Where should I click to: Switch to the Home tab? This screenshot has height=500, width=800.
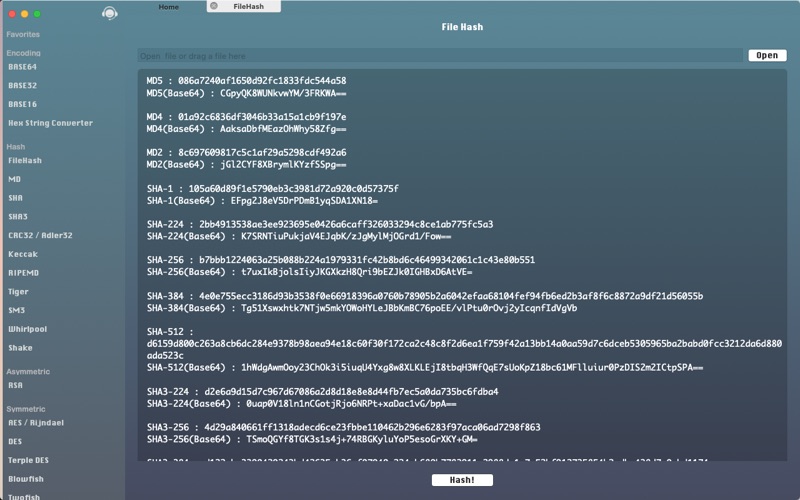pyautogui.click(x=168, y=7)
